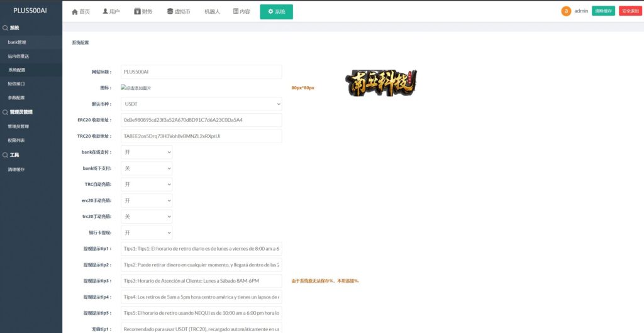
Task: Click the magnifier icon beside 工具 header
Action: tap(5, 155)
